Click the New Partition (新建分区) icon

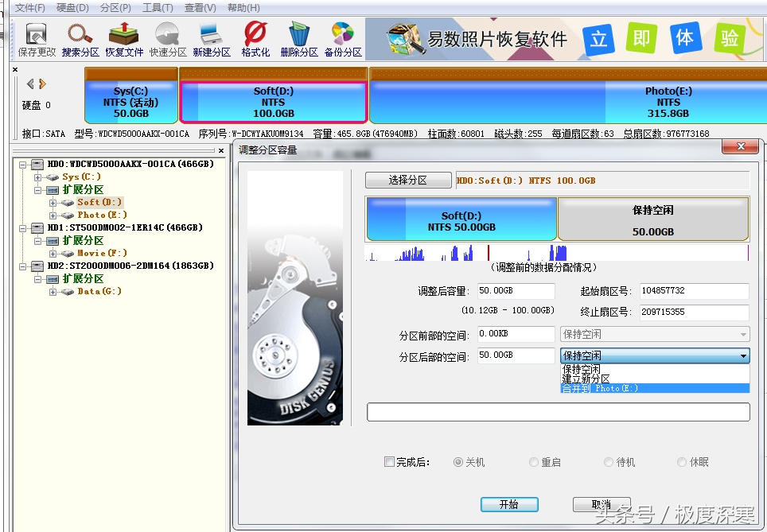point(212,40)
